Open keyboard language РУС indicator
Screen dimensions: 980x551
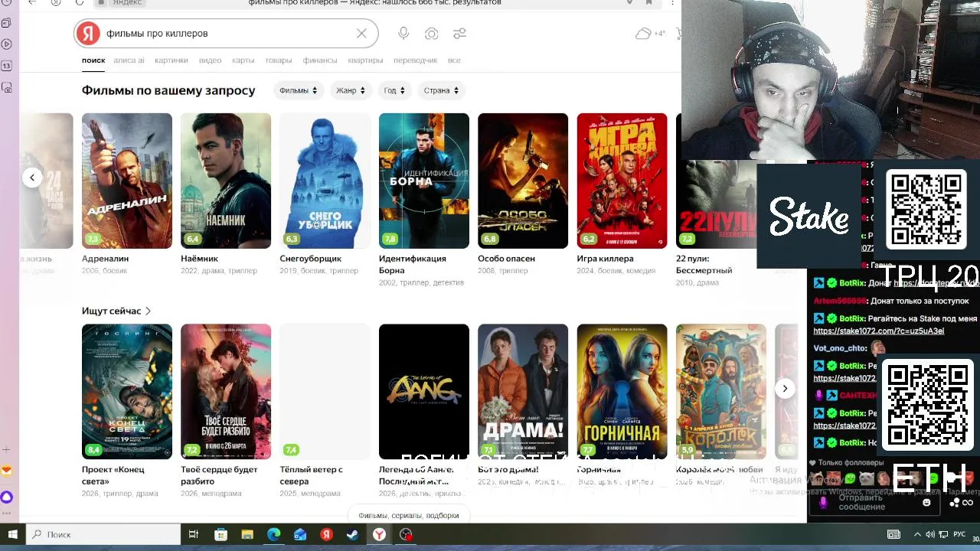pyautogui.click(x=959, y=534)
